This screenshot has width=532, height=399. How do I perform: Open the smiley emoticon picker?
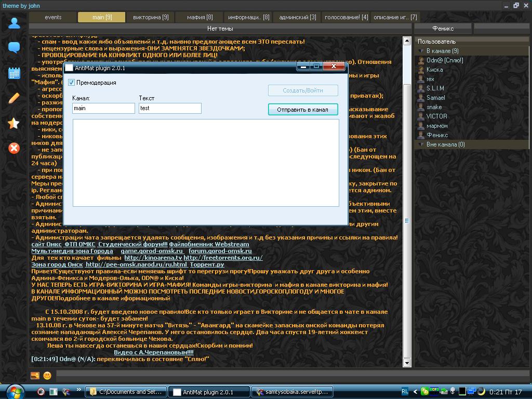tap(47, 375)
